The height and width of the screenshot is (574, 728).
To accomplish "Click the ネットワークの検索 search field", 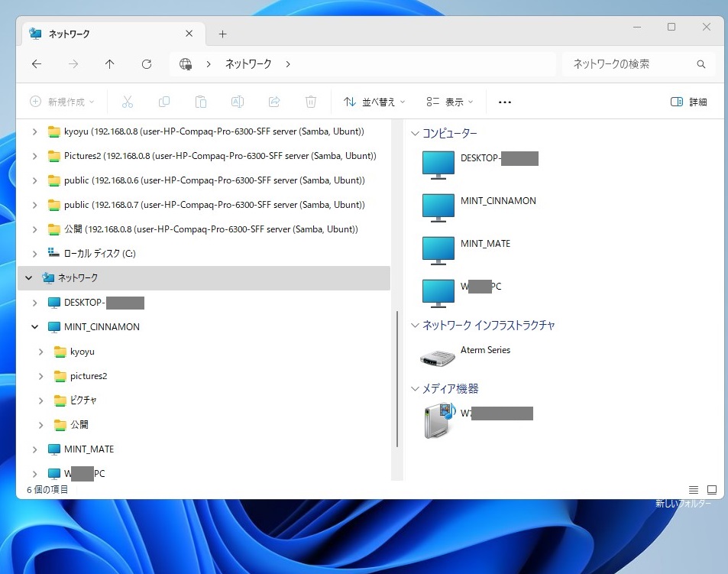I will point(630,64).
